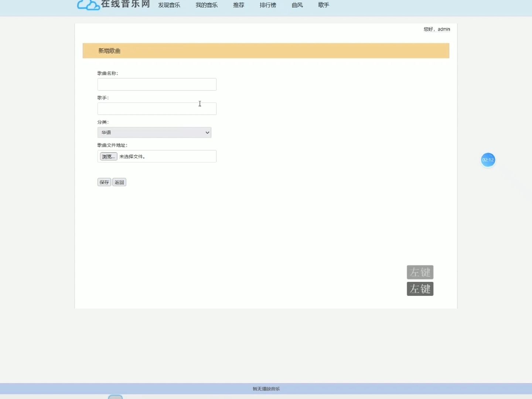532x399 pixels.
Task: Click the 保存 save button
Action: click(104, 182)
